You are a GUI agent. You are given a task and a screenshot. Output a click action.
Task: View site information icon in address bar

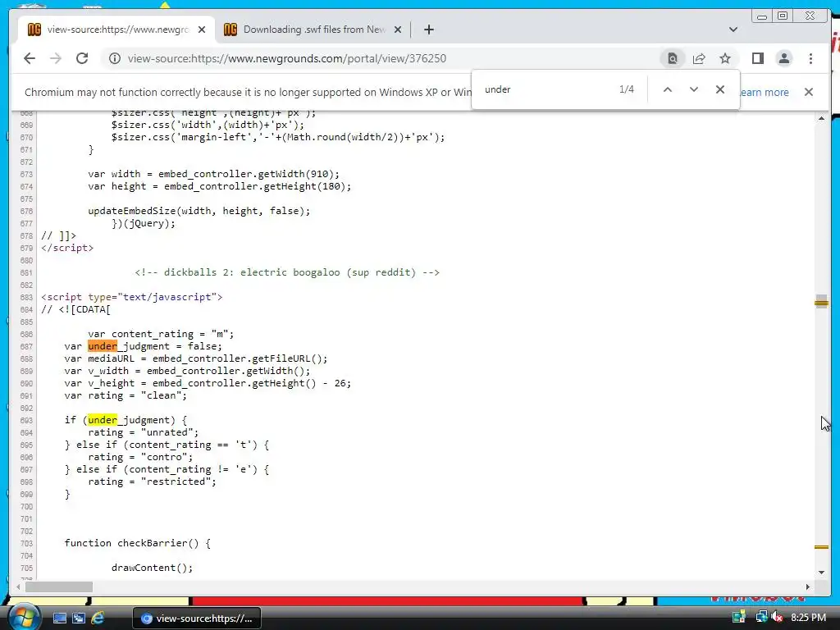115,58
